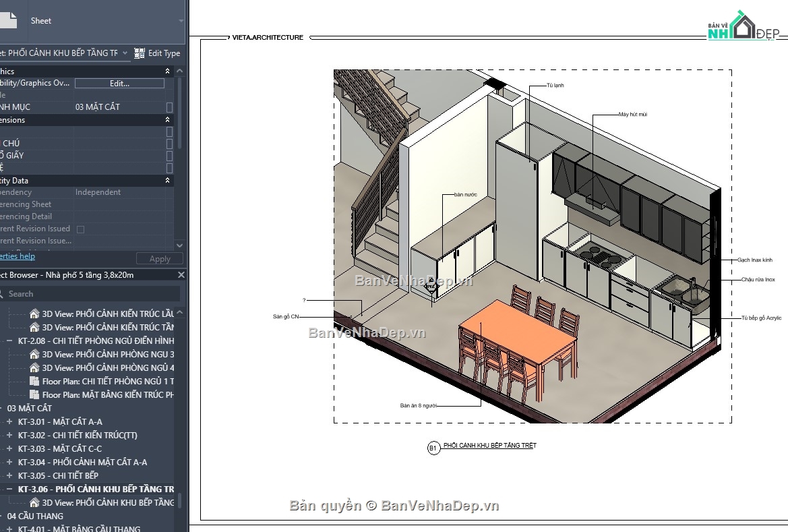The image size is (788, 532).
Task: Expand the KT-3.02 - CHI TIẾT KIẾN TRÚC node
Action: coord(9,436)
